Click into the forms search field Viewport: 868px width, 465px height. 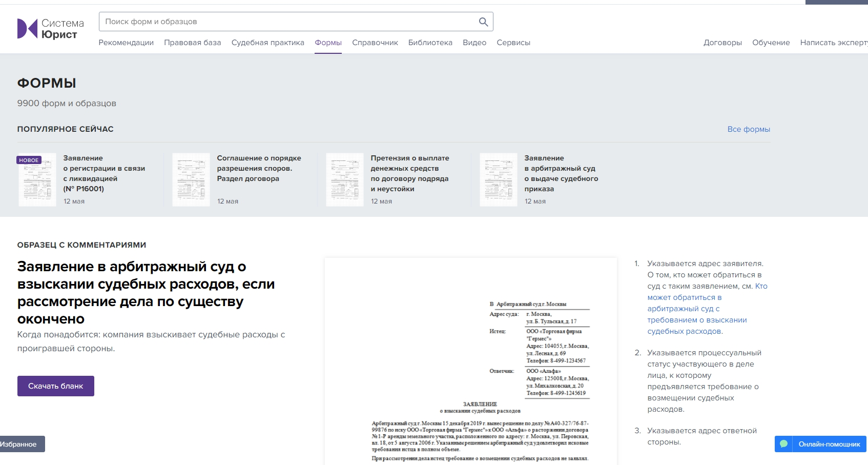(x=287, y=22)
